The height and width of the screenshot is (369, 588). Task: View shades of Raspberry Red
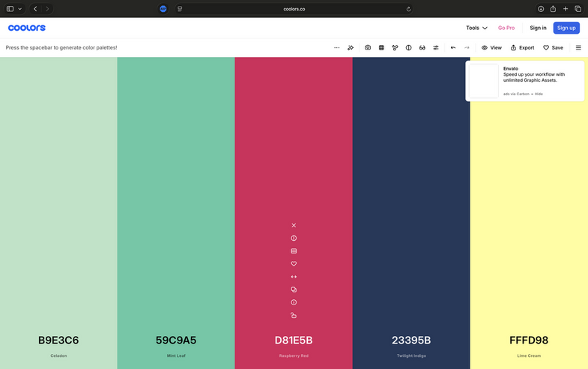(x=294, y=251)
